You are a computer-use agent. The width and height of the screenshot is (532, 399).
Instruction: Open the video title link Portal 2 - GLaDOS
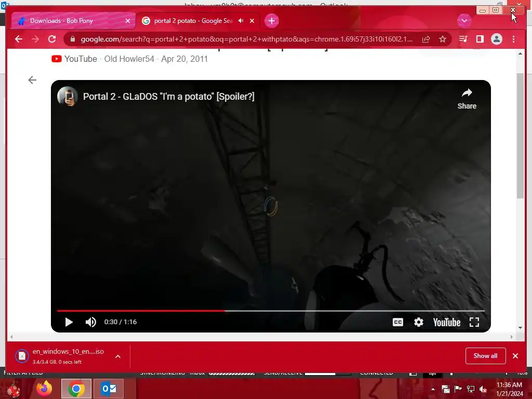coord(169,96)
